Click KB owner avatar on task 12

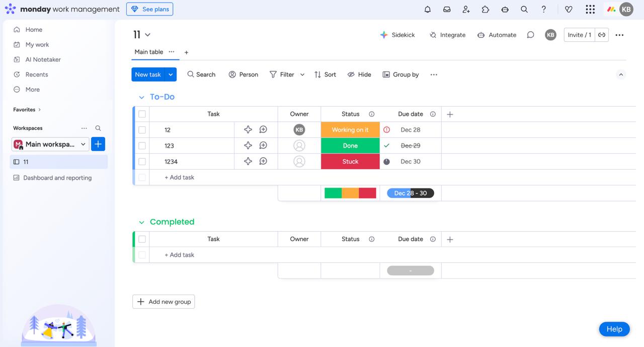pyautogui.click(x=299, y=129)
